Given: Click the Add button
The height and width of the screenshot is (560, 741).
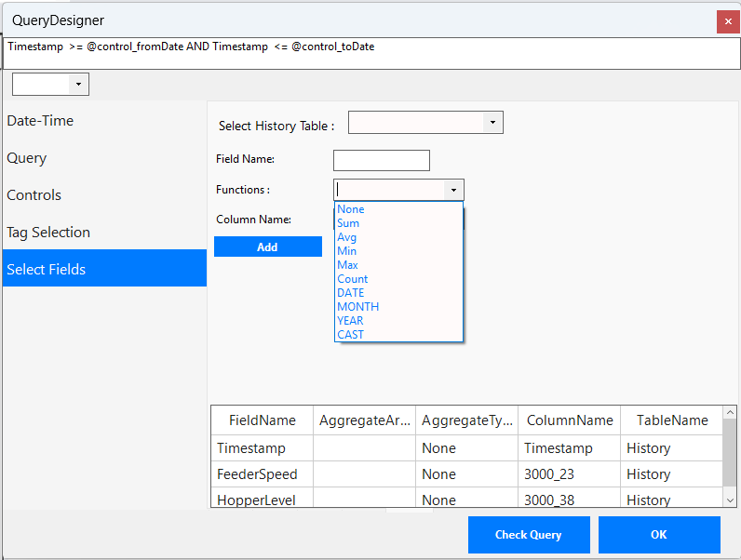Looking at the screenshot, I should coord(267,247).
